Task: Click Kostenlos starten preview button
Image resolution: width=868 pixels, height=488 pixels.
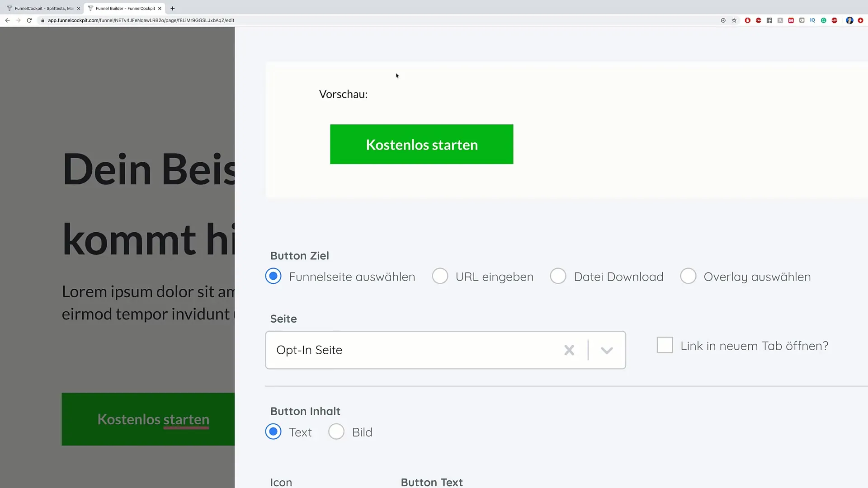Action: click(x=421, y=145)
